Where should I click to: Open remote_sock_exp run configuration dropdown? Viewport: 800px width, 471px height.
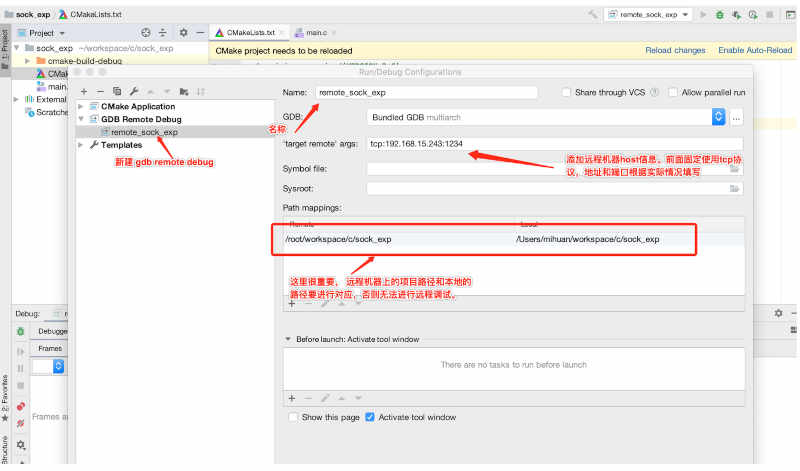coord(648,15)
